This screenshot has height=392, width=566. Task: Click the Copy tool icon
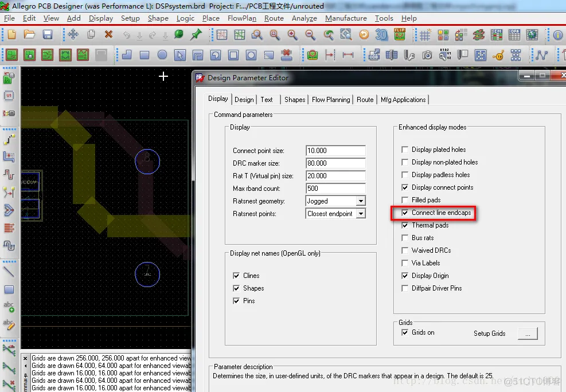pos(91,34)
